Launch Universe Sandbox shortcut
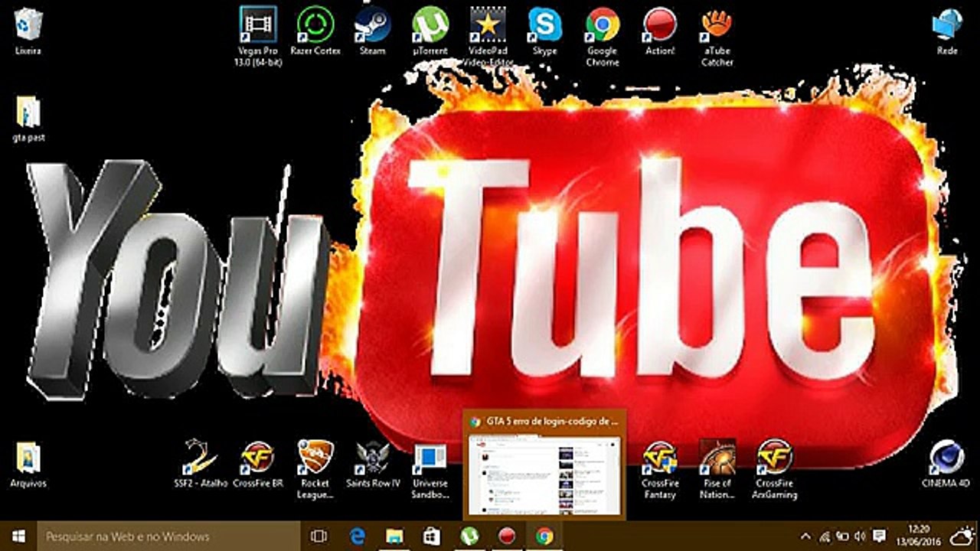980x551 pixels. 430,469
